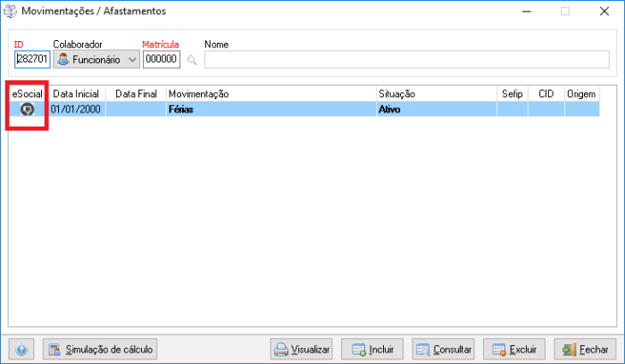Click the Movimentação column header

coord(270,94)
